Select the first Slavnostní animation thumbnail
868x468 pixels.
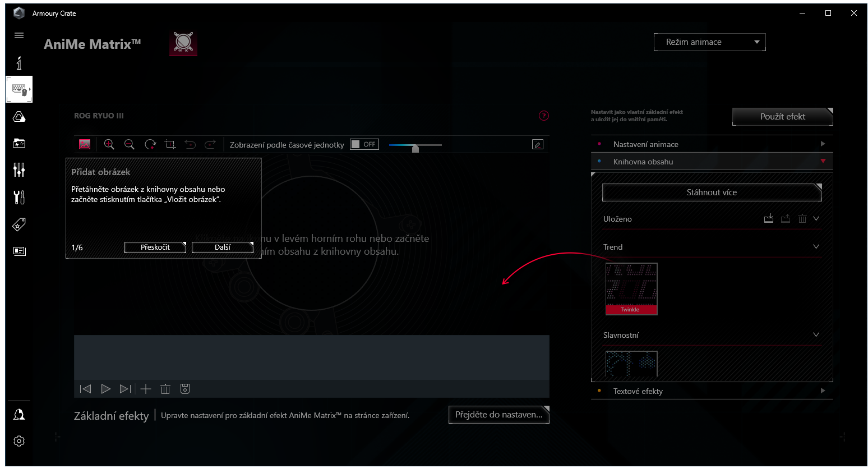pyautogui.click(x=631, y=364)
